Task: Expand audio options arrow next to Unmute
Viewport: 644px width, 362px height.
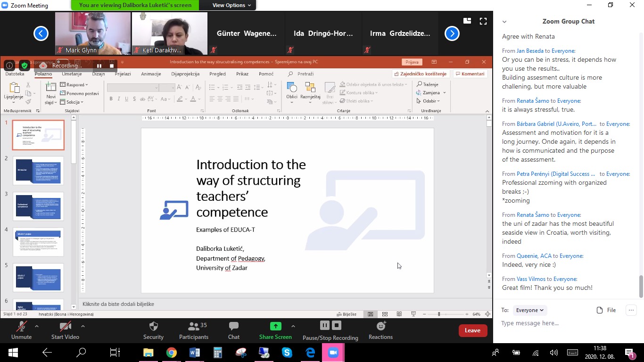Action: pos(37,326)
